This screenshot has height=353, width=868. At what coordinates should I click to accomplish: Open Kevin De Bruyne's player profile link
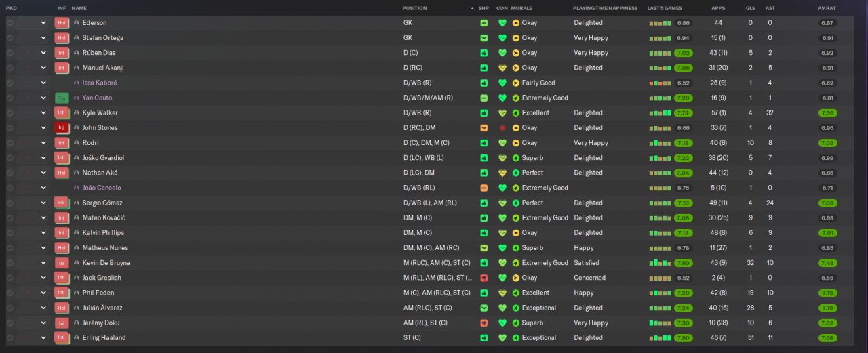106,263
